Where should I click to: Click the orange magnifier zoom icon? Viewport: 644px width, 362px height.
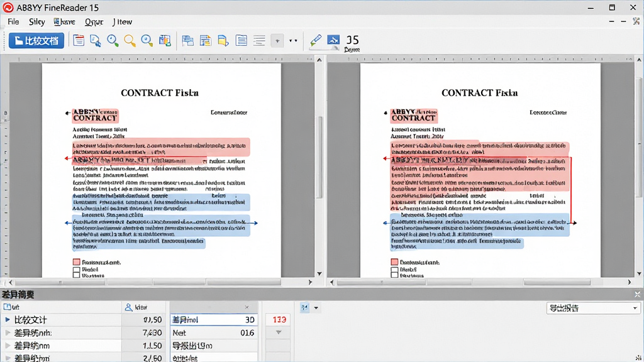pyautogui.click(x=130, y=40)
